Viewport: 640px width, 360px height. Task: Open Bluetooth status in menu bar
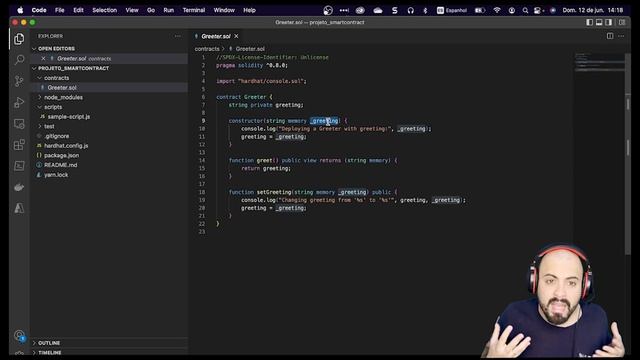click(425, 10)
